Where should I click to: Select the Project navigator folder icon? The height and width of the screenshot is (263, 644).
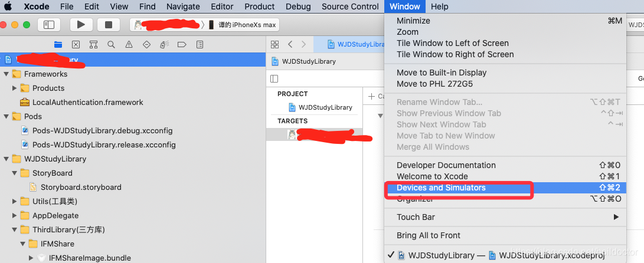[58, 44]
